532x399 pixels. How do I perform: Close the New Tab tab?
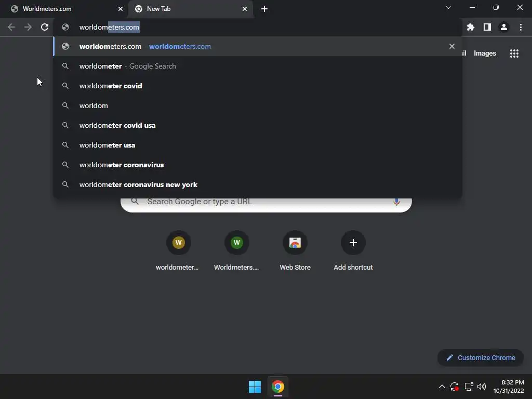[245, 9]
